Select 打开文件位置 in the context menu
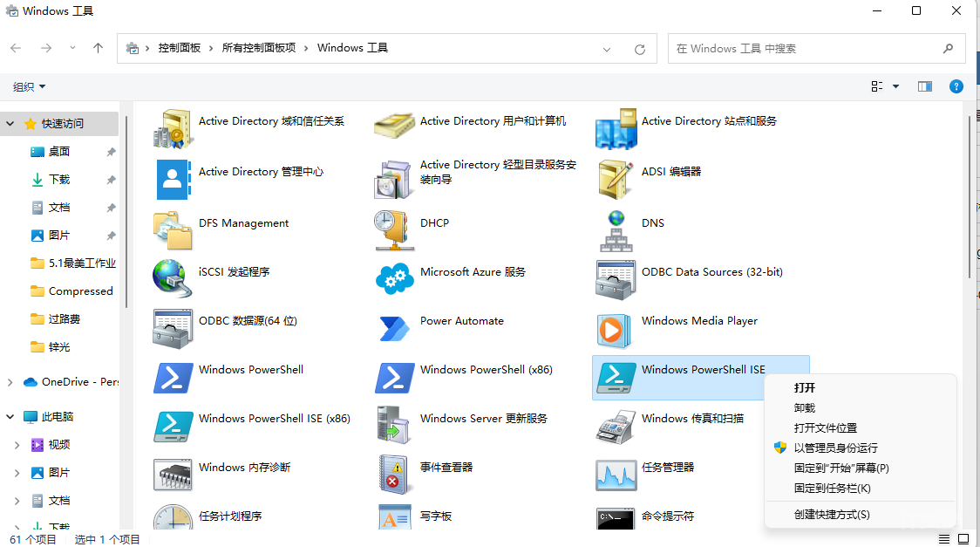The height and width of the screenshot is (547, 980). pos(825,427)
